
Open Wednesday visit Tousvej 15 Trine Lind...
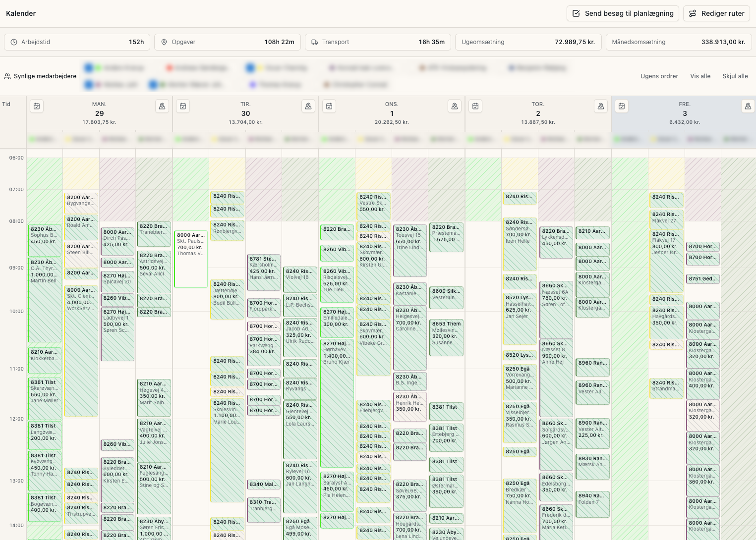pyautogui.click(x=410, y=251)
